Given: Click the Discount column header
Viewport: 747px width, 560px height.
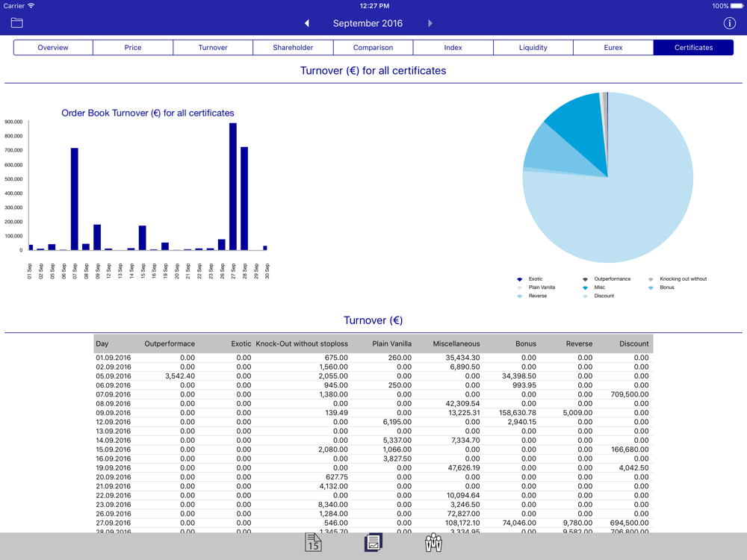Looking at the screenshot, I should click(633, 343).
